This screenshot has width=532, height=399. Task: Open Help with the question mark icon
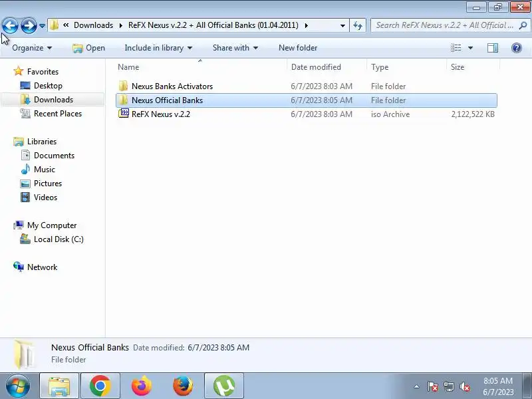[517, 48]
